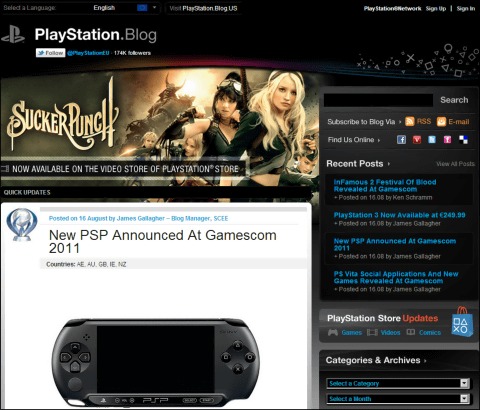
Task: Open PlayStation 3 Now Available at €249.99 post
Action: 400,215
